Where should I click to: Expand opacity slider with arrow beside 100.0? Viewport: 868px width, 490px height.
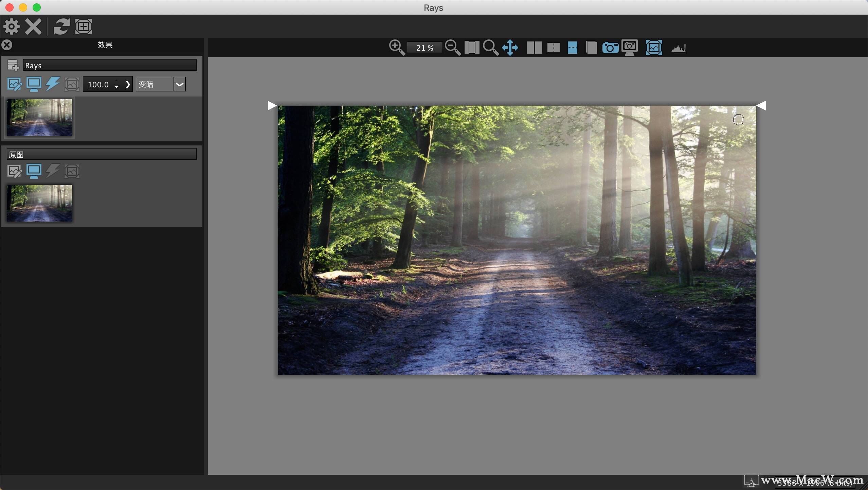click(128, 84)
